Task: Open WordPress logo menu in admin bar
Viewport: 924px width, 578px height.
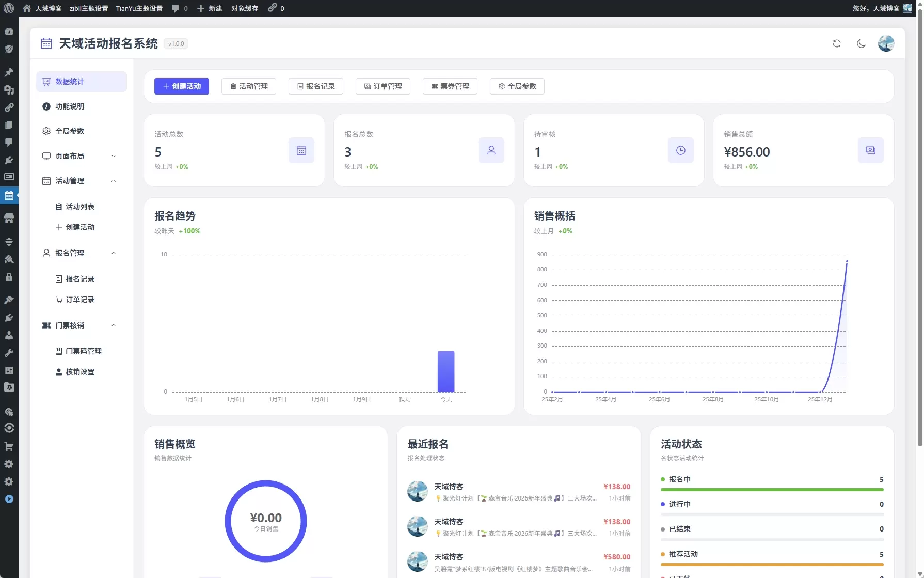Action: pyautogui.click(x=9, y=8)
